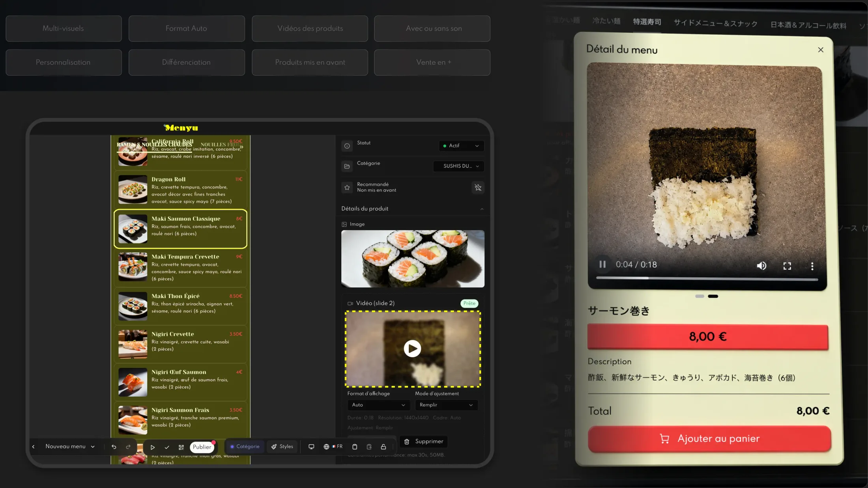This screenshot has width=868, height=488.
Task: Undo the last change in toolbar
Action: [114, 447]
